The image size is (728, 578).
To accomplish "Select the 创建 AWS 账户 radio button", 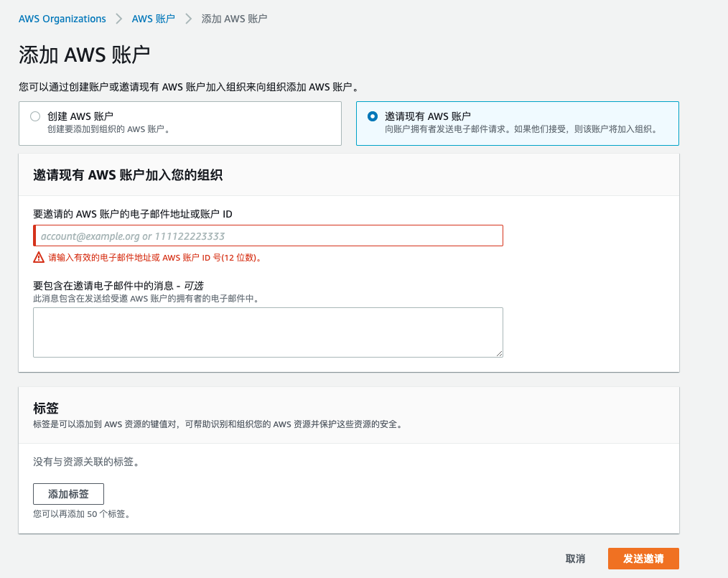I will point(35,116).
